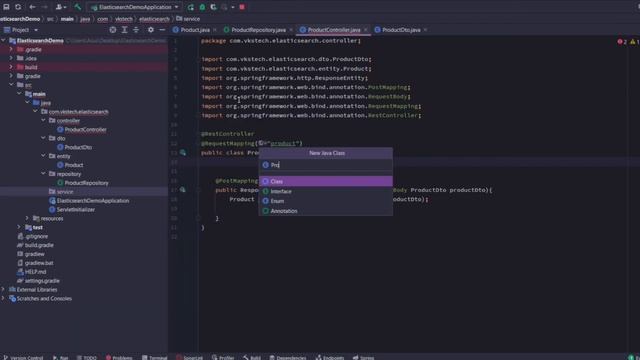Hide the Project tool window

(162, 30)
